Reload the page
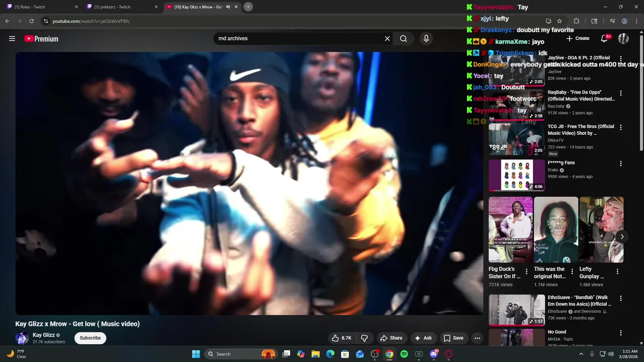Image resolution: width=644 pixels, height=362 pixels. [32, 21]
